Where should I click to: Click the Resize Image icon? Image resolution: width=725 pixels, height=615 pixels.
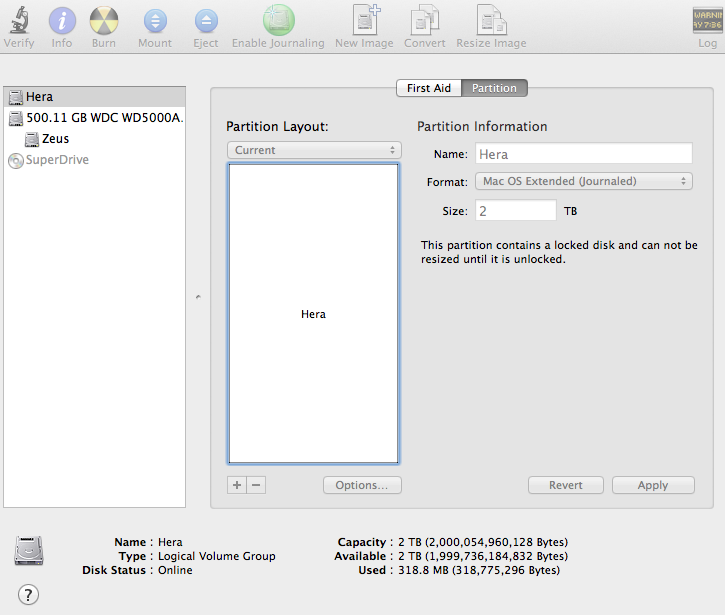[492, 20]
